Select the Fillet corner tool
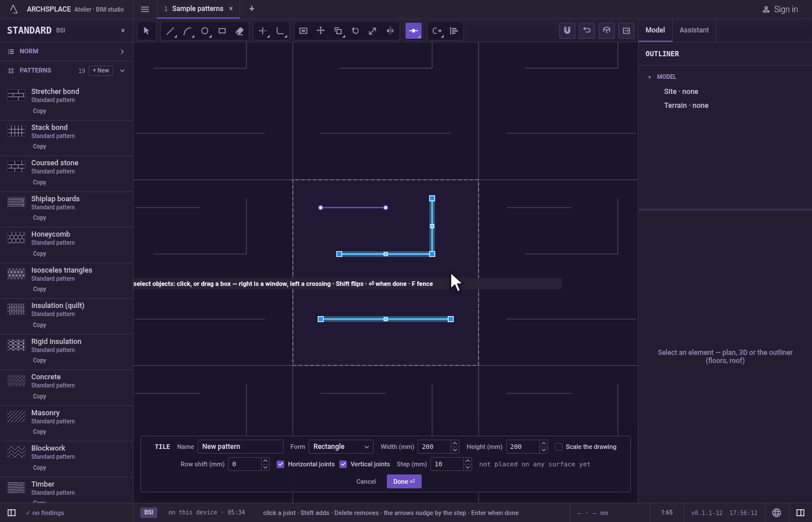This screenshot has height=522, width=812. tap(281, 31)
